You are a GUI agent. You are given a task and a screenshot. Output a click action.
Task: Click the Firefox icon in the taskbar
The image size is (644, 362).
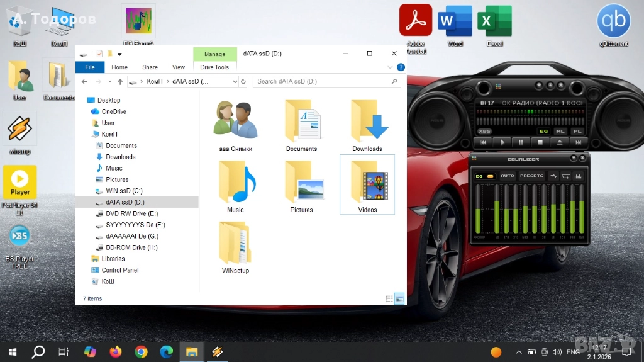point(115,352)
